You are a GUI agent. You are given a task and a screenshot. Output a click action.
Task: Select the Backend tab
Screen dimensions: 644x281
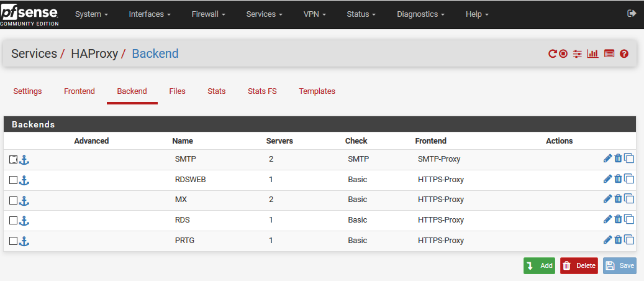(x=132, y=91)
